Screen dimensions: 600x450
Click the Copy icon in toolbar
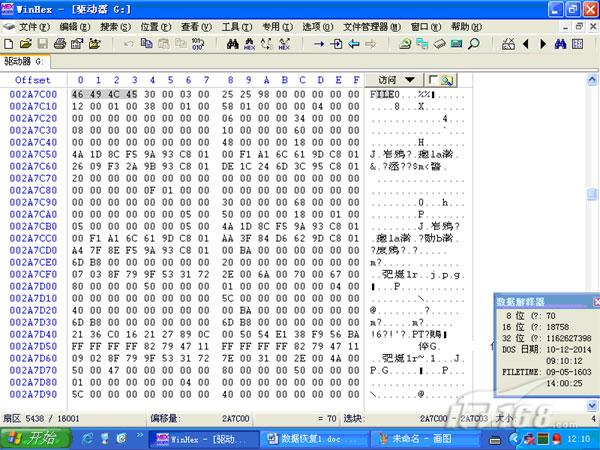click(x=147, y=44)
